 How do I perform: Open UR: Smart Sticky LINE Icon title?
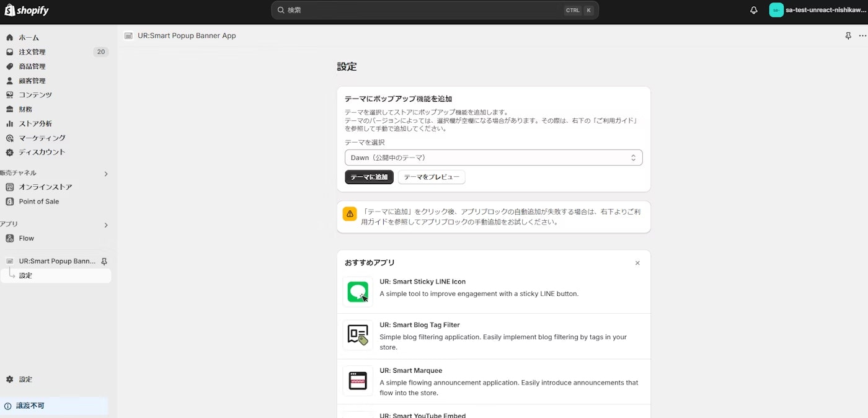point(423,282)
